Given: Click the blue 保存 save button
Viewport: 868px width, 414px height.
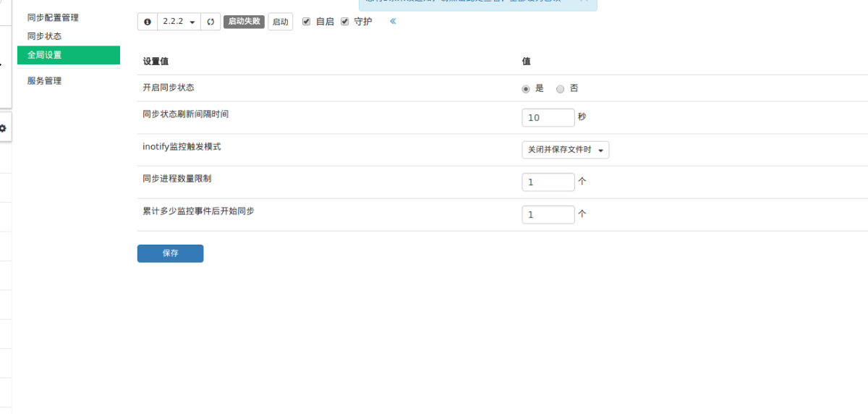Looking at the screenshot, I should coord(170,253).
